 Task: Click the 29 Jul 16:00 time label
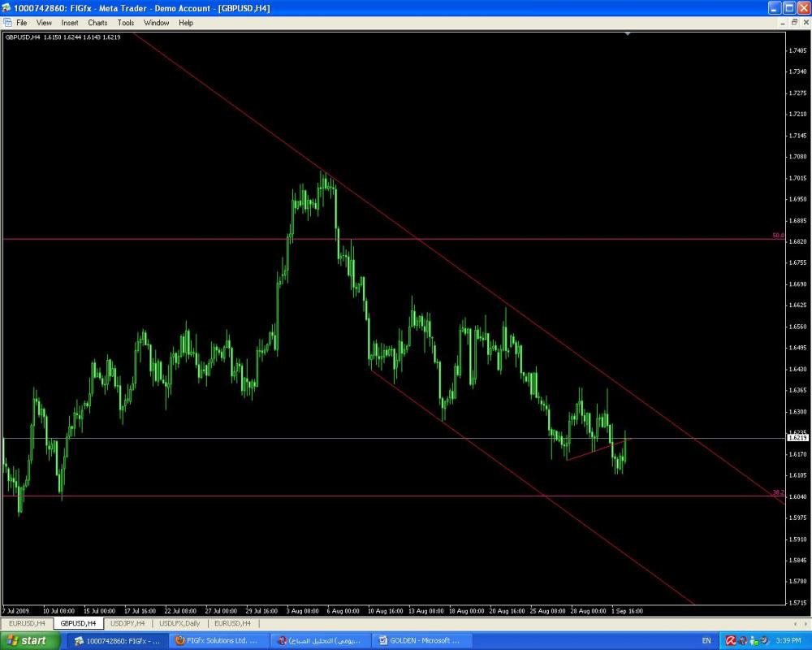click(x=261, y=611)
